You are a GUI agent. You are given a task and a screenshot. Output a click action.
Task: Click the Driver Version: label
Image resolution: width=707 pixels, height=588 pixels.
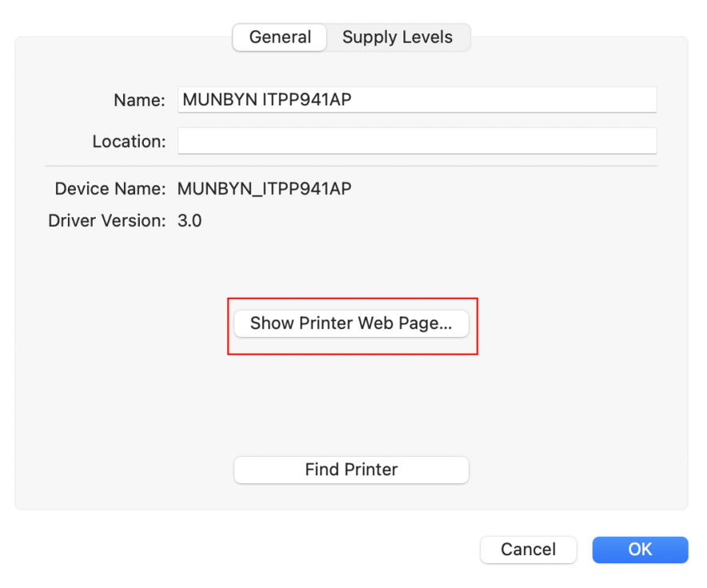pyautogui.click(x=107, y=220)
